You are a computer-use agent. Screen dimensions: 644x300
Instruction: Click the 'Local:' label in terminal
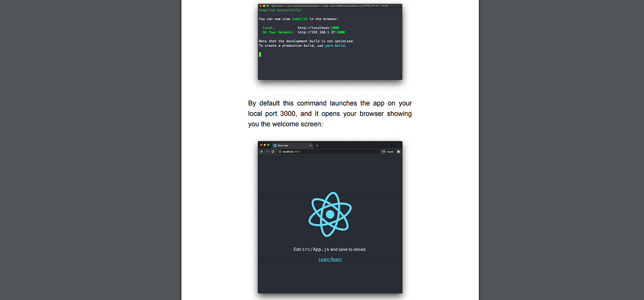pyautogui.click(x=269, y=28)
